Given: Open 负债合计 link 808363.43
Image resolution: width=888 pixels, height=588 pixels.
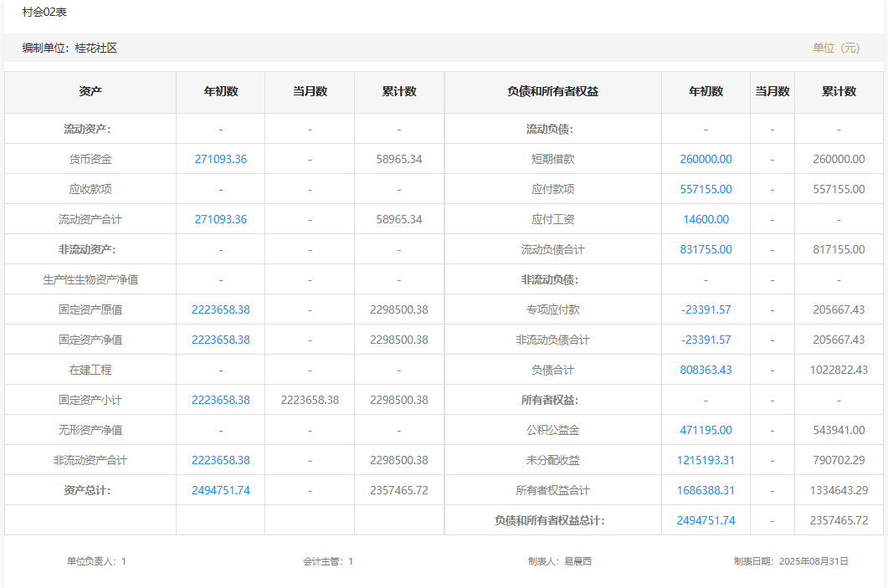Looking at the screenshot, I should (706, 370).
